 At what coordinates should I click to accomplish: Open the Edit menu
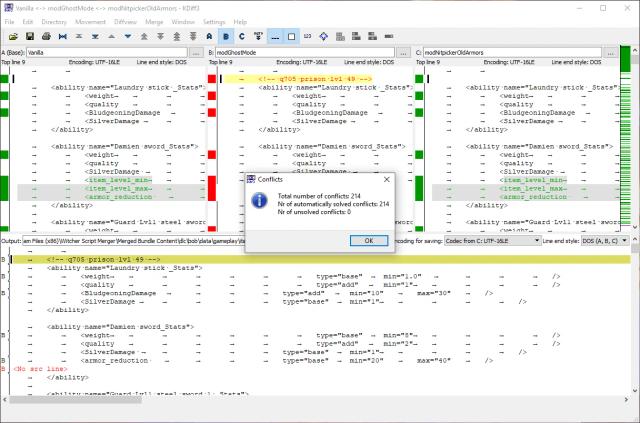tap(28, 22)
